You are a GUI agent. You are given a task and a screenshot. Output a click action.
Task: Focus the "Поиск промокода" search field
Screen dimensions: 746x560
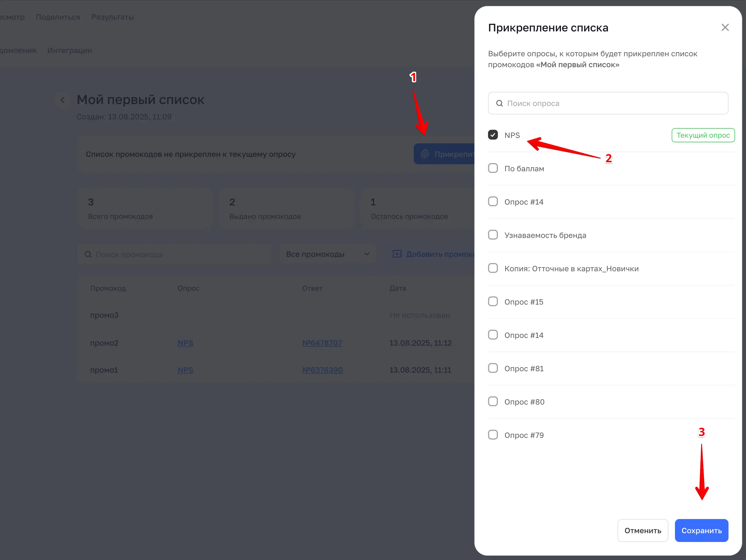[x=174, y=254]
